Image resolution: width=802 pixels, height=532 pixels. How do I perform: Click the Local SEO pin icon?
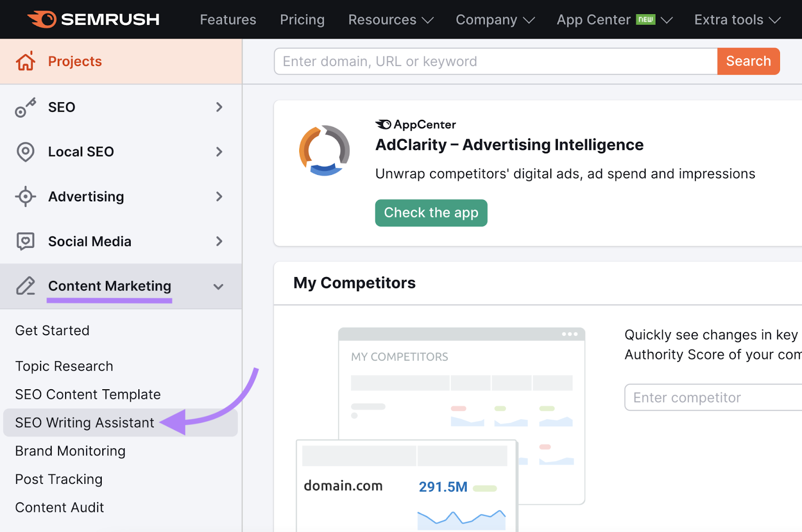click(x=25, y=151)
